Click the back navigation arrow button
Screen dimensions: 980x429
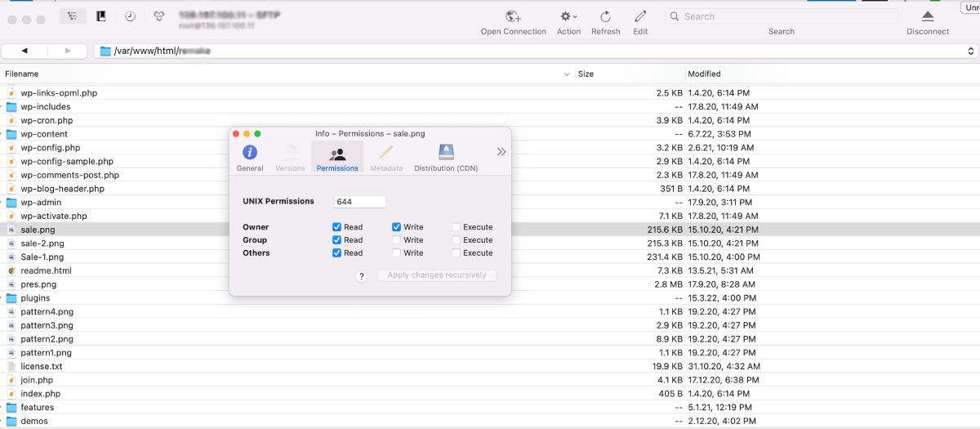pos(24,51)
